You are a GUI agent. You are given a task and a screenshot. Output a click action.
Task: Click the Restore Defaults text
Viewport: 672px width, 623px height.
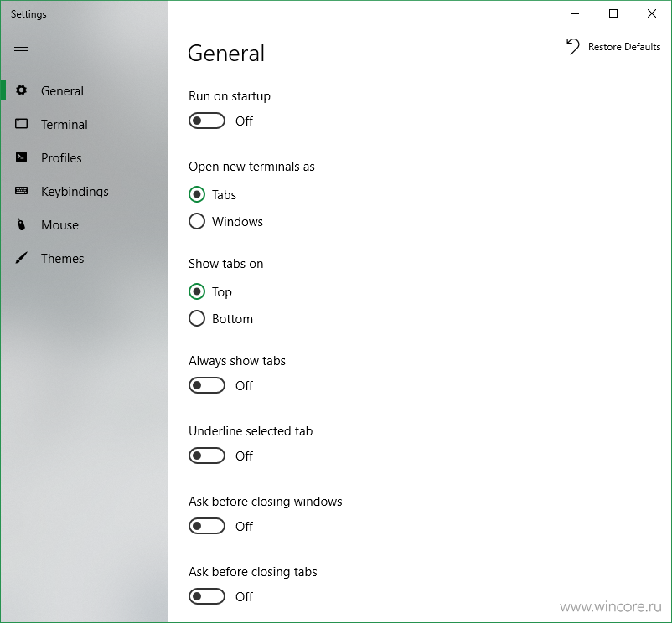point(624,47)
